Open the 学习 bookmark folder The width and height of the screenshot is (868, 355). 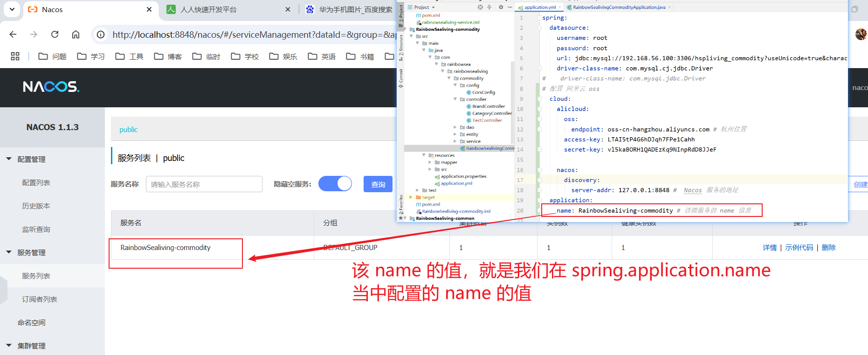pos(91,56)
